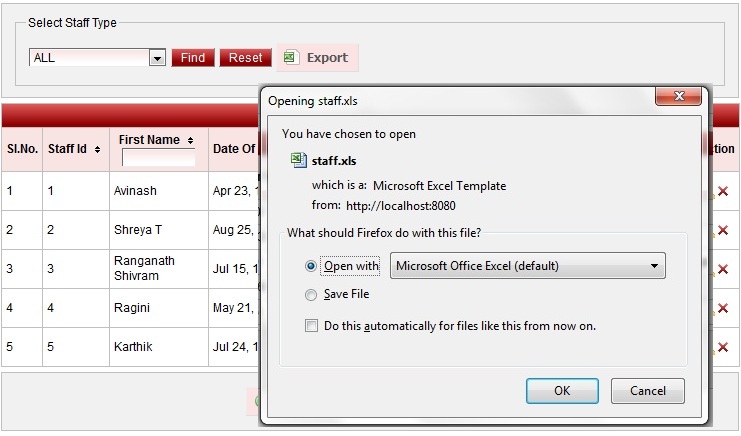The height and width of the screenshot is (436, 741).
Task: Choose the Save File radio option
Action: (x=311, y=294)
